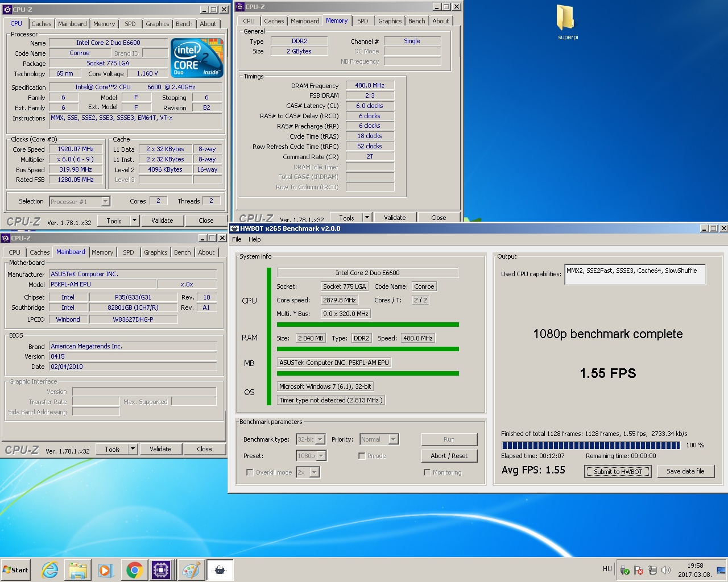Viewport: 728px width, 582px height.
Task: Switch to HWBOT x265 taskbar icon
Action: (220, 569)
